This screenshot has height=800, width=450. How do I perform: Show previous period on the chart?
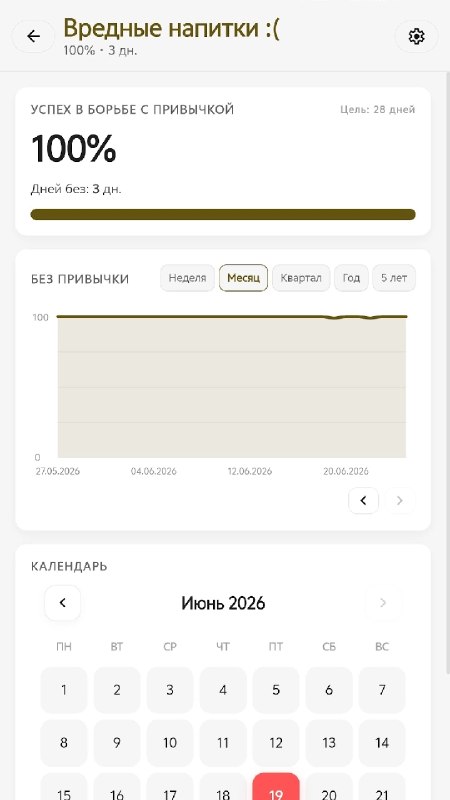point(363,501)
